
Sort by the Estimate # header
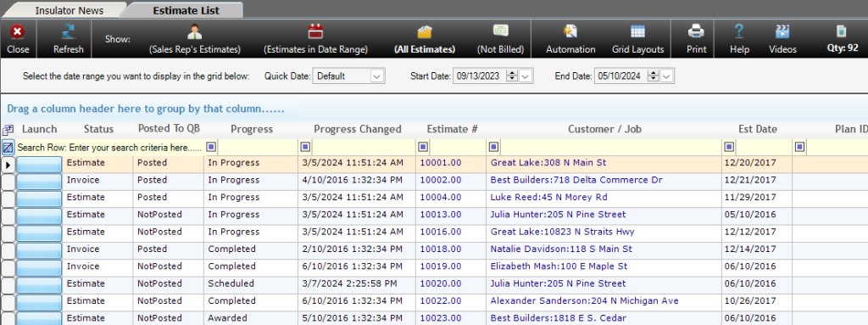point(452,129)
